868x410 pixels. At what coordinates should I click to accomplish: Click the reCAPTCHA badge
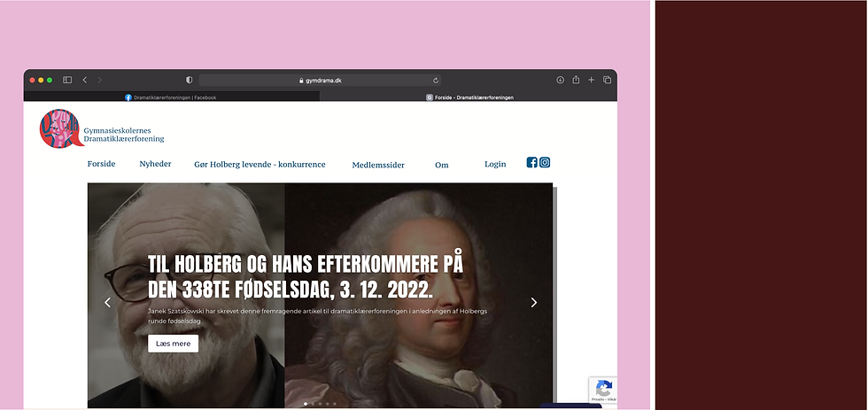coord(603,391)
